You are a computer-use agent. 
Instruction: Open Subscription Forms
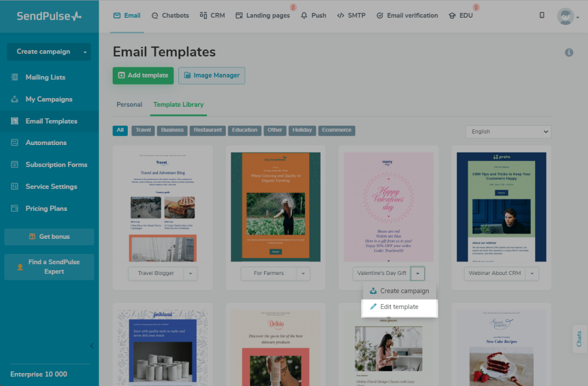point(49,164)
